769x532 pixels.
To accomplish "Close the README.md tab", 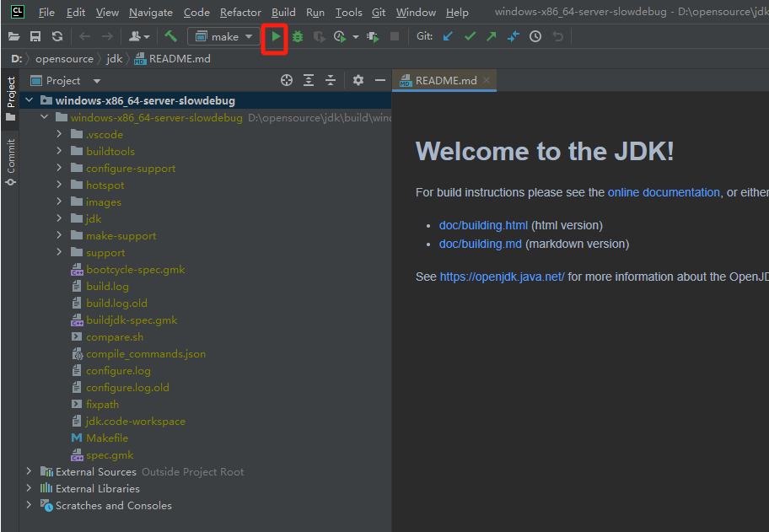I will pyautogui.click(x=486, y=80).
